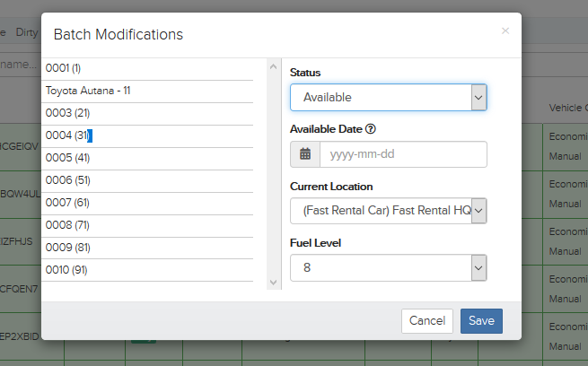The width and height of the screenshot is (588, 366).
Task: Select the list row 0005 (41)
Action: 147,159
